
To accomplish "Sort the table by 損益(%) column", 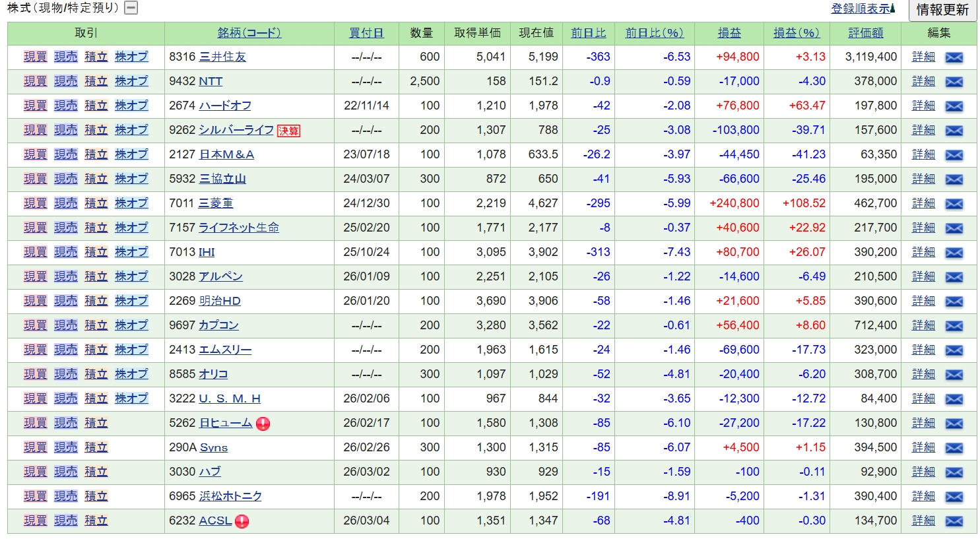I will pyautogui.click(x=796, y=33).
